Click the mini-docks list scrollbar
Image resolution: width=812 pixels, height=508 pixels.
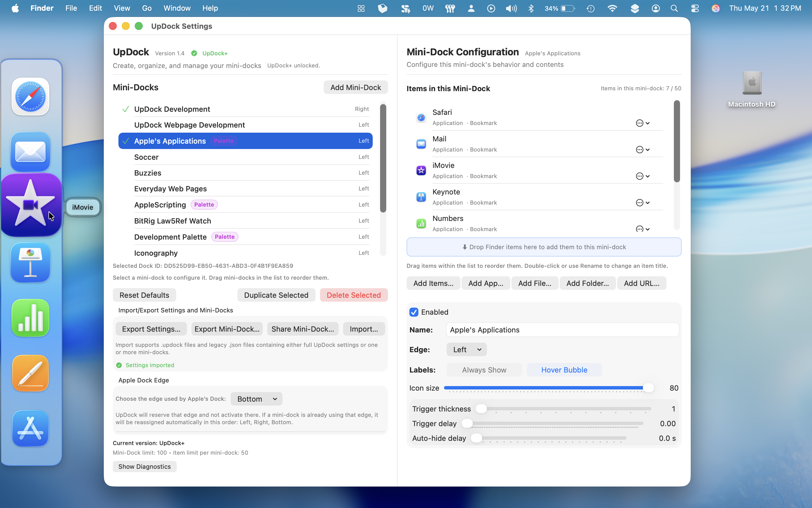tap(383, 158)
